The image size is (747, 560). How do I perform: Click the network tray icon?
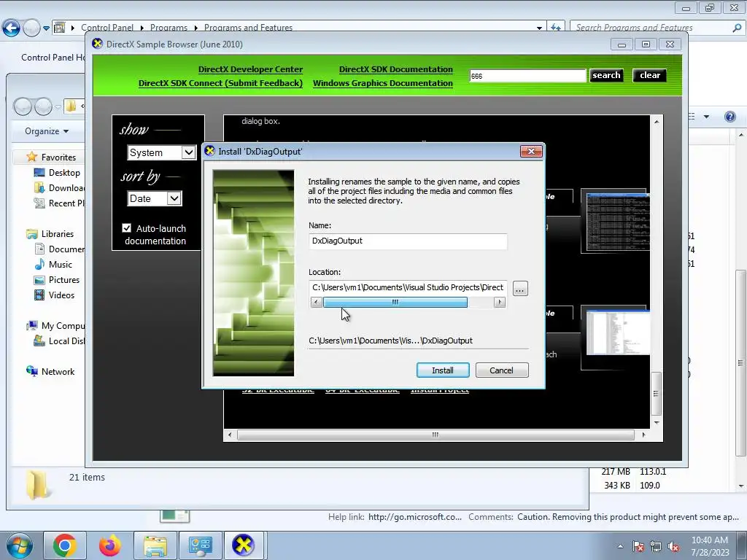[656, 546]
